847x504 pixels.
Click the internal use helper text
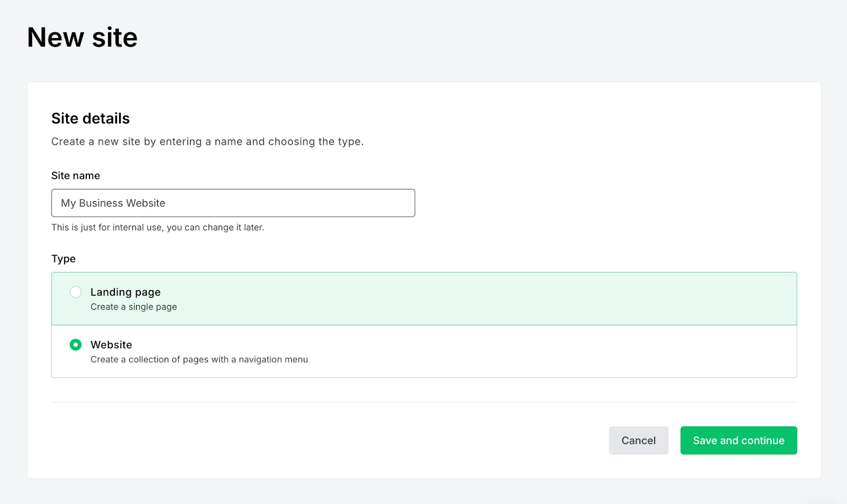pyautogui.click(x=158, y=228)
